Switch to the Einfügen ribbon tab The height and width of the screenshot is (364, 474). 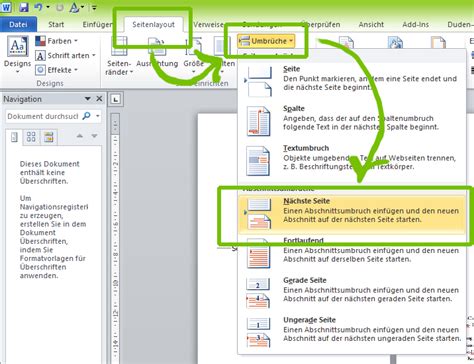97,24
